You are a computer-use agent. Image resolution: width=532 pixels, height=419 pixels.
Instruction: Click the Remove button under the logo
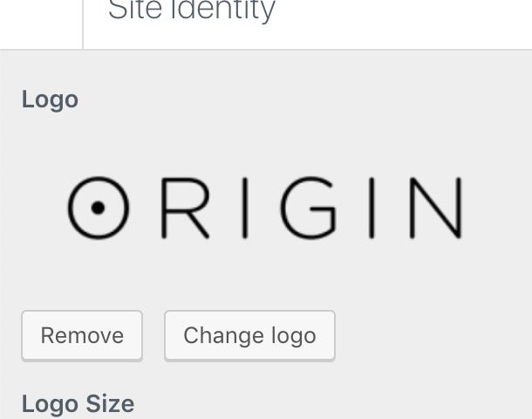tap(82, 335)
